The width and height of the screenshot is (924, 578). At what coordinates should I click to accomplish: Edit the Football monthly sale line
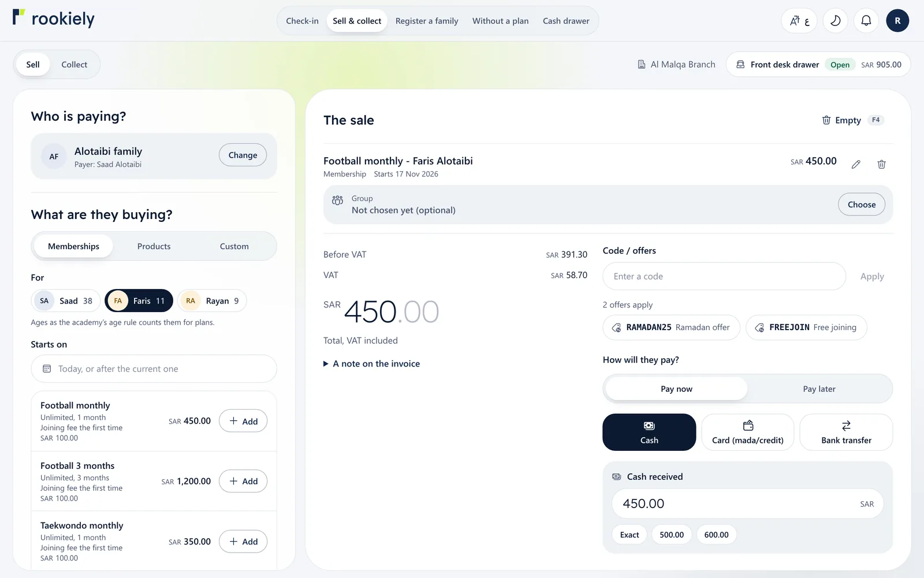(856, 164)
